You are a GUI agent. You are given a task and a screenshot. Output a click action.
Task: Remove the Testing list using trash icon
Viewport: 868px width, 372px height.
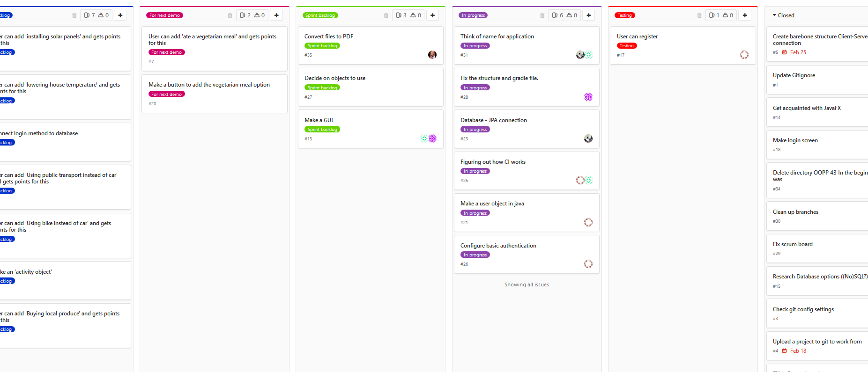click(x=699, y=15)
